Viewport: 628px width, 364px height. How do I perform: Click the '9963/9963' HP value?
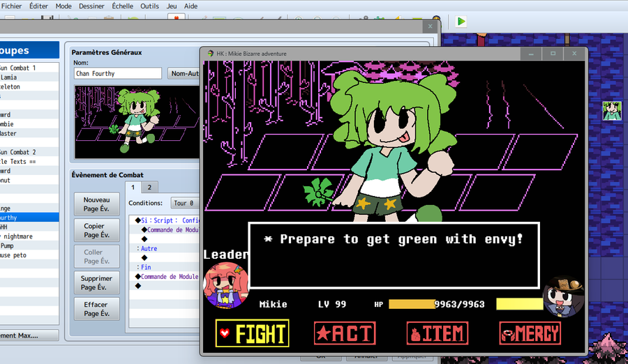[460, 304]
